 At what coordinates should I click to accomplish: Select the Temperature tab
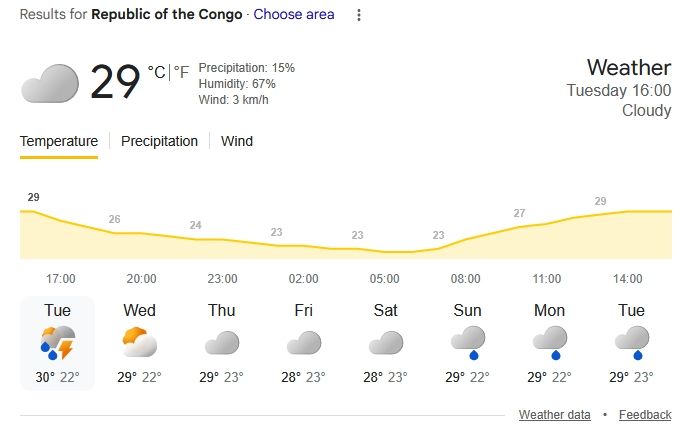click(59, 141)
